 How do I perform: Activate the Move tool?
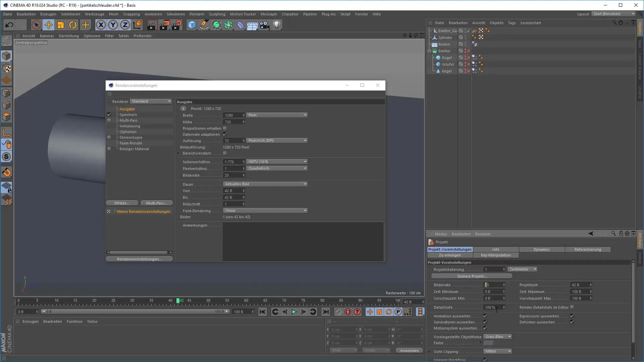49,25
